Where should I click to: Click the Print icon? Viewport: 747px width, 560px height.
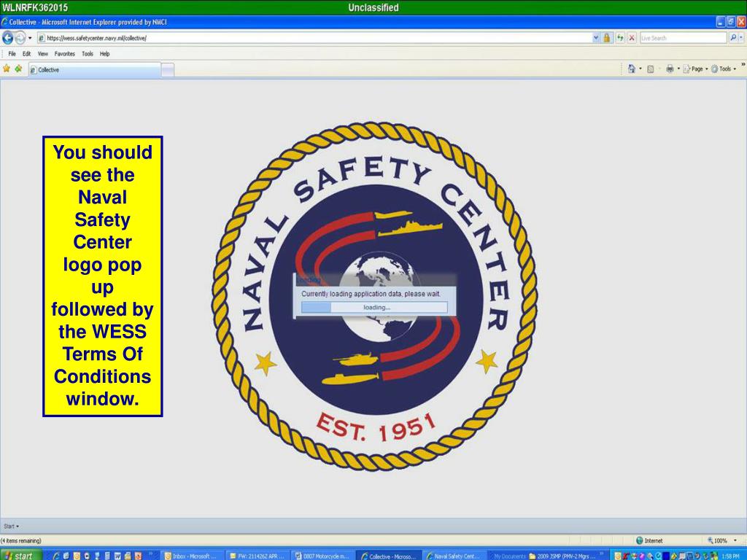click(x=670, y=69)
